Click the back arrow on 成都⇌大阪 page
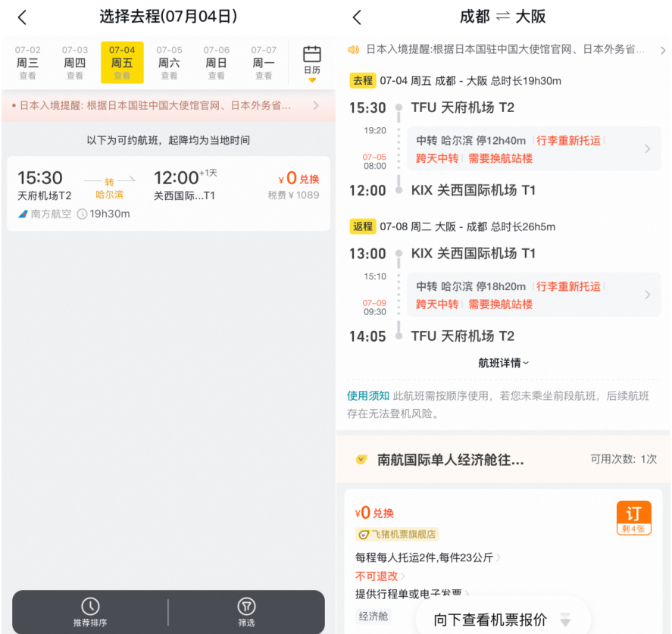 (356, 16)
